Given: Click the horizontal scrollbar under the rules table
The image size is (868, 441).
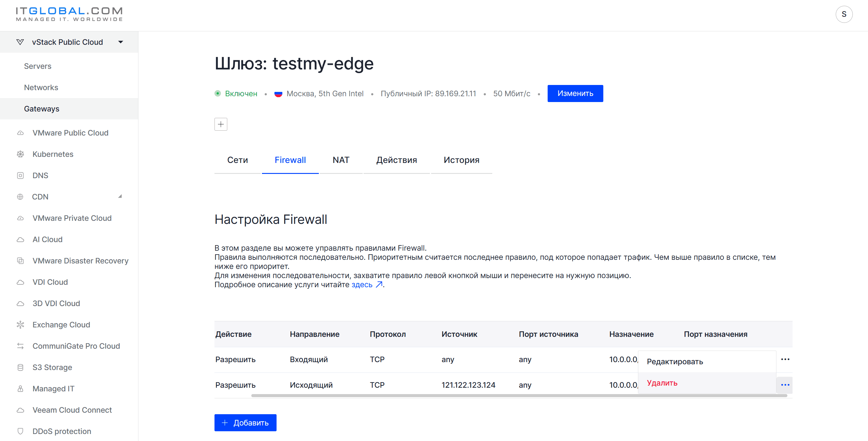Looking at the screenshot, I should (519, 395).
